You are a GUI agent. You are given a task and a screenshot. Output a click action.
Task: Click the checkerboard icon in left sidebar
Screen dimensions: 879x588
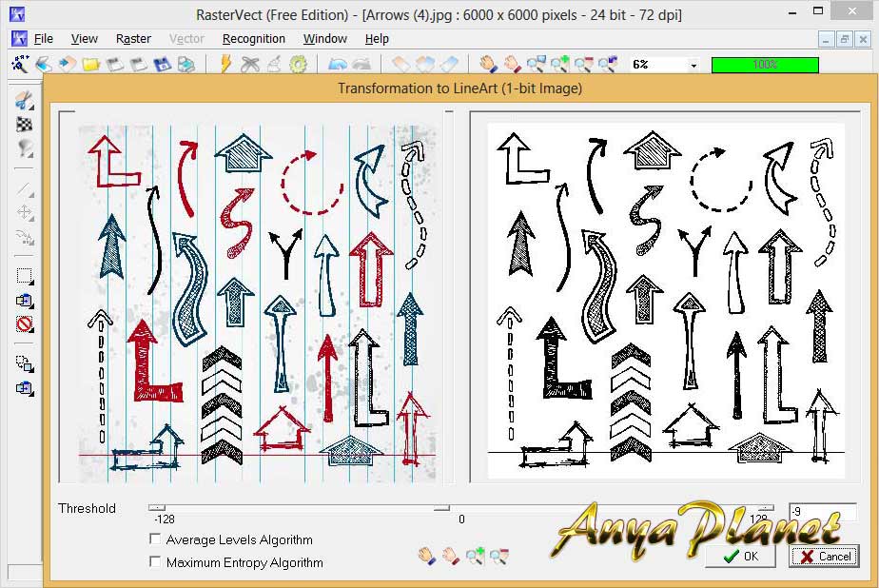(x=25, y=124)
